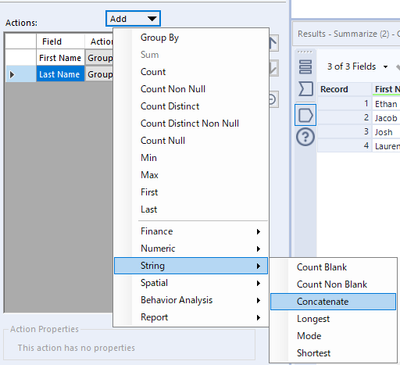
Task: Open the Add actions dropdown
Action: pos(133,19)
